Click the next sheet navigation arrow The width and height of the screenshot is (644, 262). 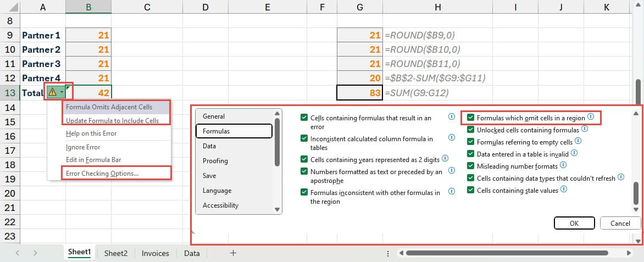(x=35, y=253)
